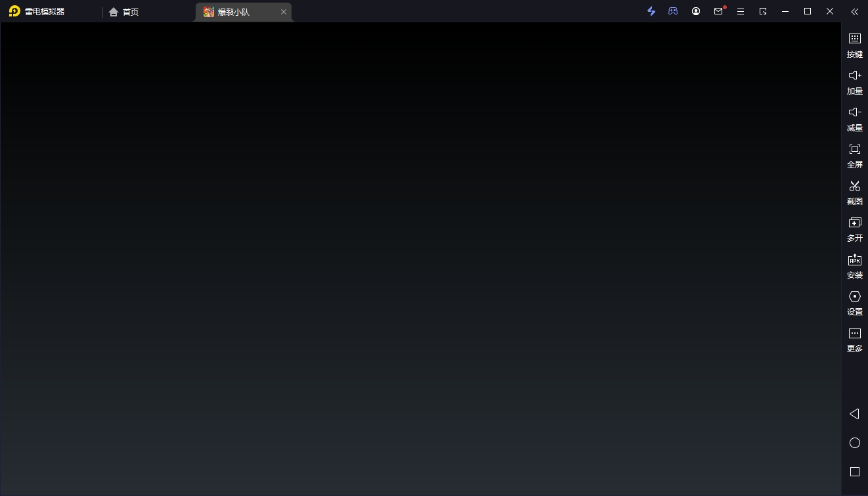Switch to the 首页 home tab
This screenshot has height=496, width=868.
coord(124,12)
